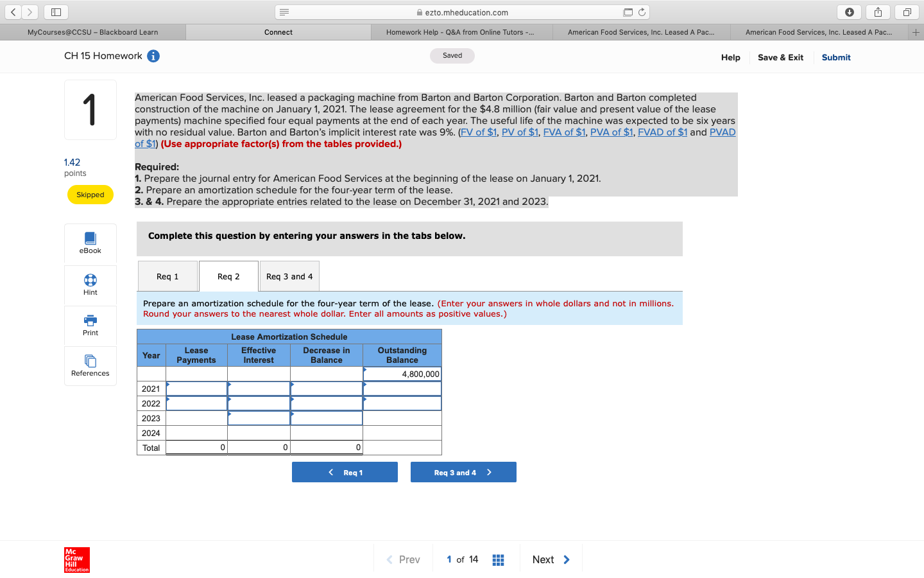Viewport: 924px width, 578px height.
Task: Click the Saved status pill
Action: click(x=452, y=56)
